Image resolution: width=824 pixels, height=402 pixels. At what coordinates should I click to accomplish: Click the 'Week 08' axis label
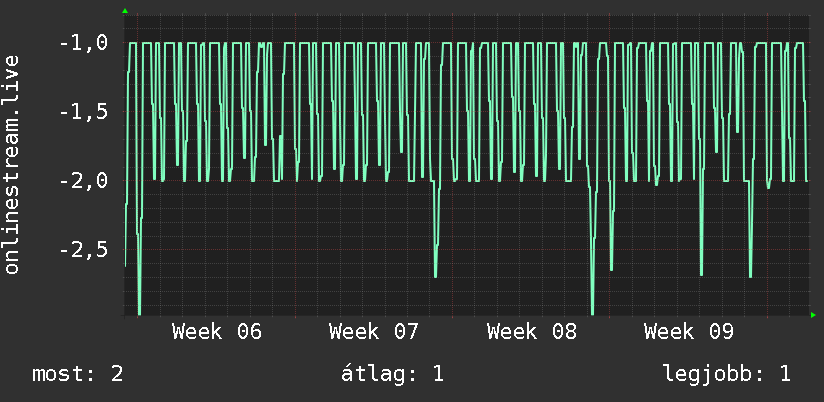pos(532,332)
